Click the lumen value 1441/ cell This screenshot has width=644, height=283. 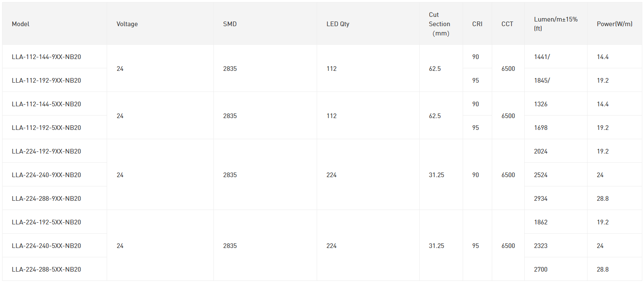click(556, 57)
